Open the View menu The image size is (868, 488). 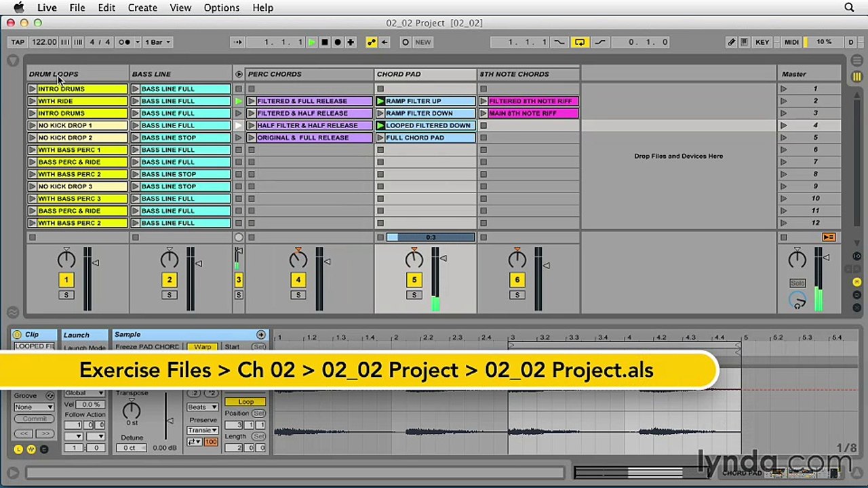[x=180, y=7]
